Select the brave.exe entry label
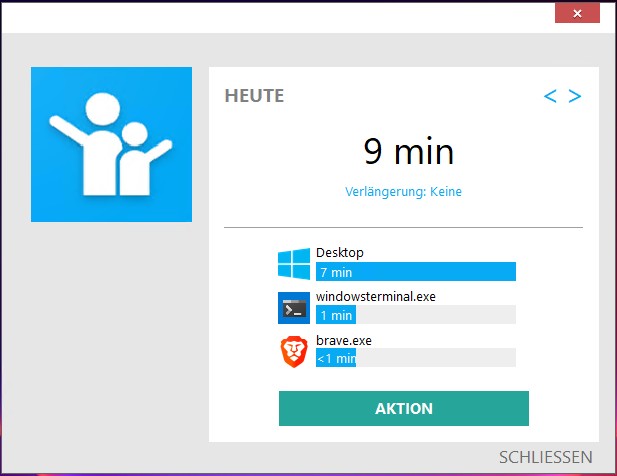 coord(343,340)
